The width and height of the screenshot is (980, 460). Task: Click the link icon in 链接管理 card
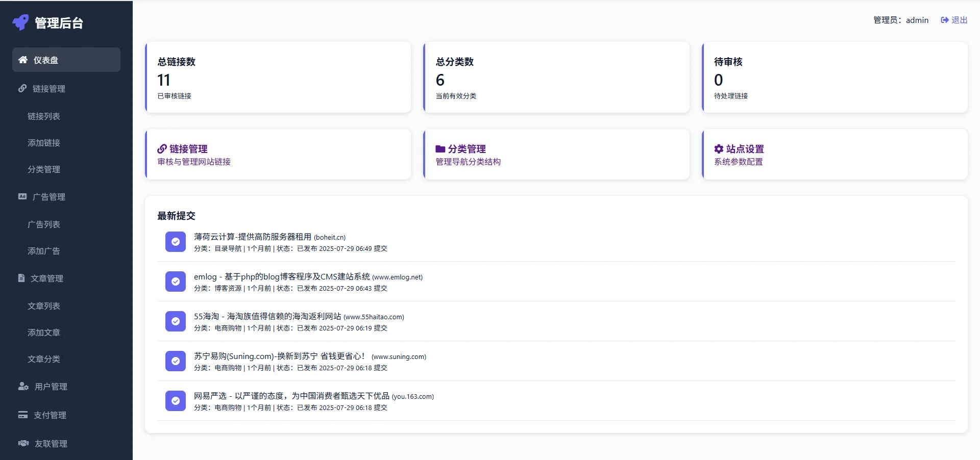(162, 149)
